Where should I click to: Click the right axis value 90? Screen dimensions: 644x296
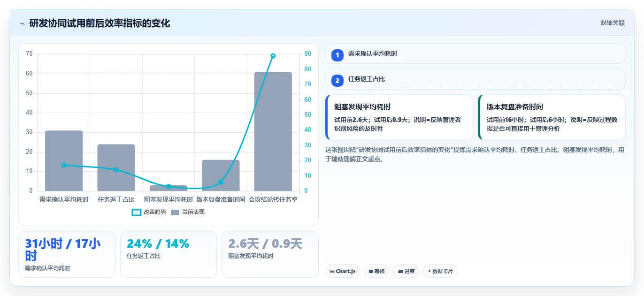(308, 54)
